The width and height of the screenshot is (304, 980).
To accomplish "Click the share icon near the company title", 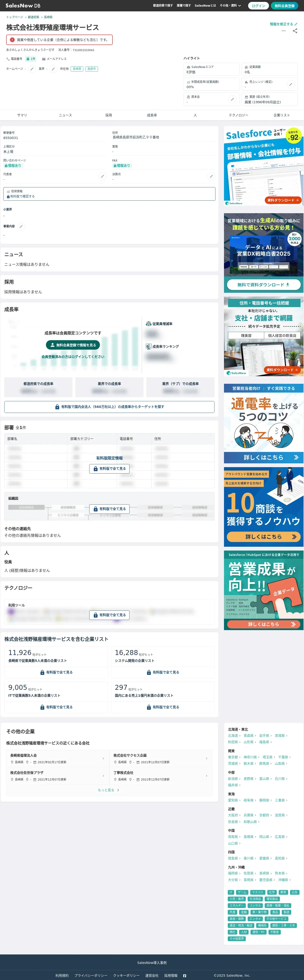I will click(295, 31).
